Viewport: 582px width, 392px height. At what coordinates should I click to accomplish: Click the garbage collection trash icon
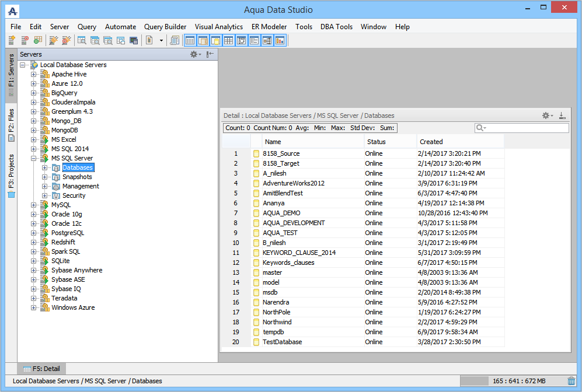click(x=571, y=381)
